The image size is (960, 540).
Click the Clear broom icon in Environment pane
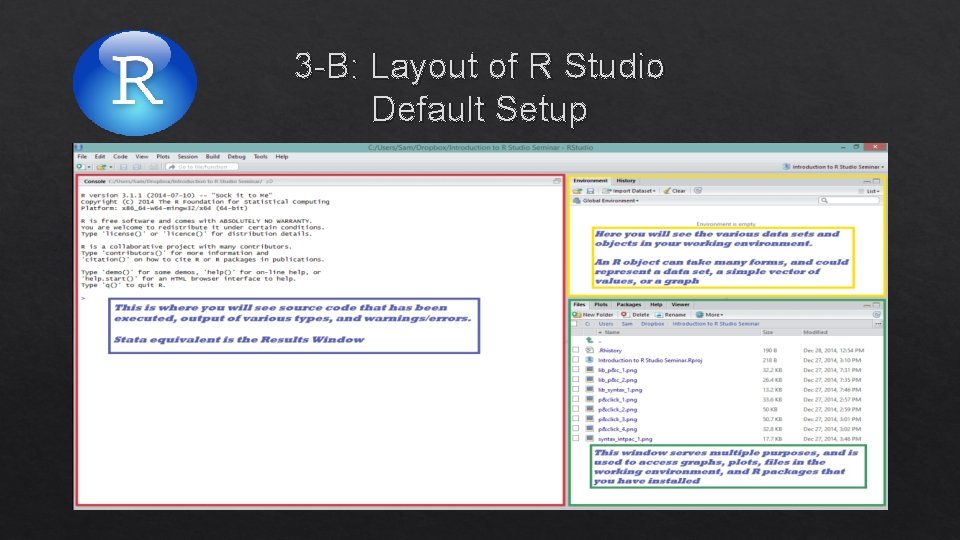tap(667, 191)
